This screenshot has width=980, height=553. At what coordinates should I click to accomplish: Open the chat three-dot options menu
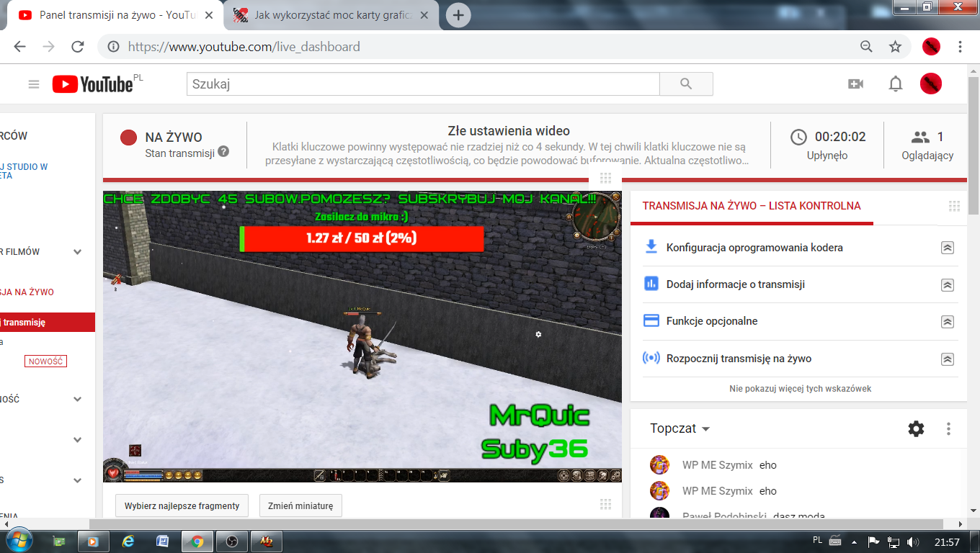coord(948,429)
